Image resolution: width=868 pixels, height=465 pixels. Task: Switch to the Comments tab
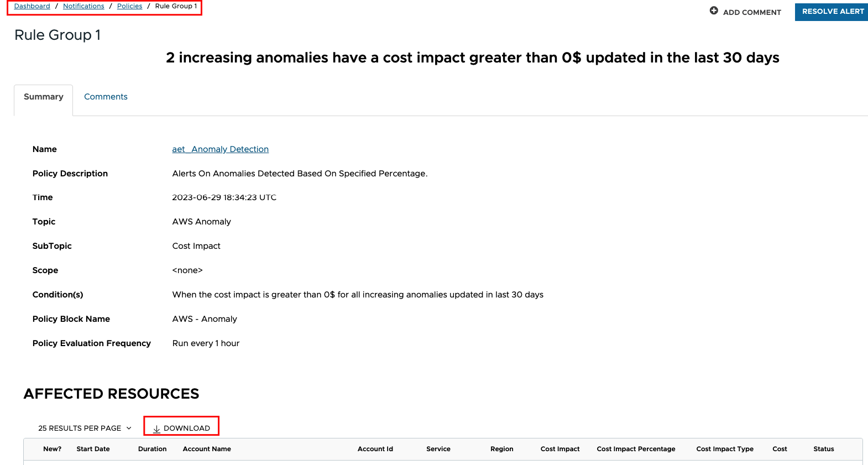pos(106,97)
